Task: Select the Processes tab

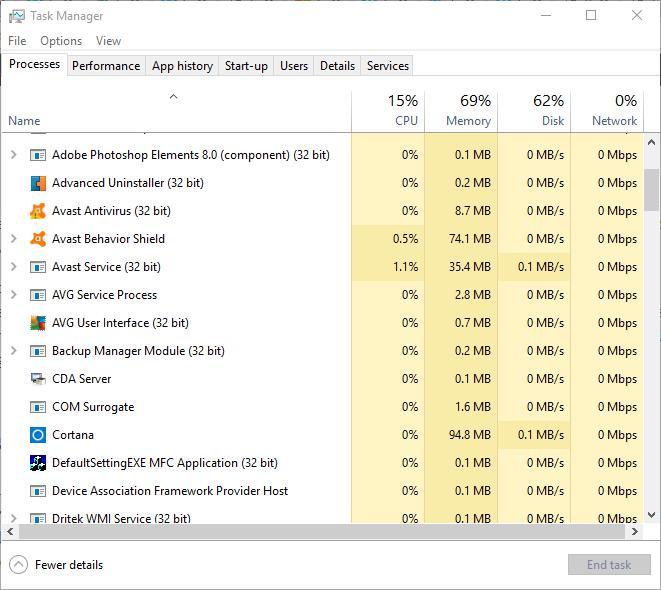Action: [x=35, y=64]
